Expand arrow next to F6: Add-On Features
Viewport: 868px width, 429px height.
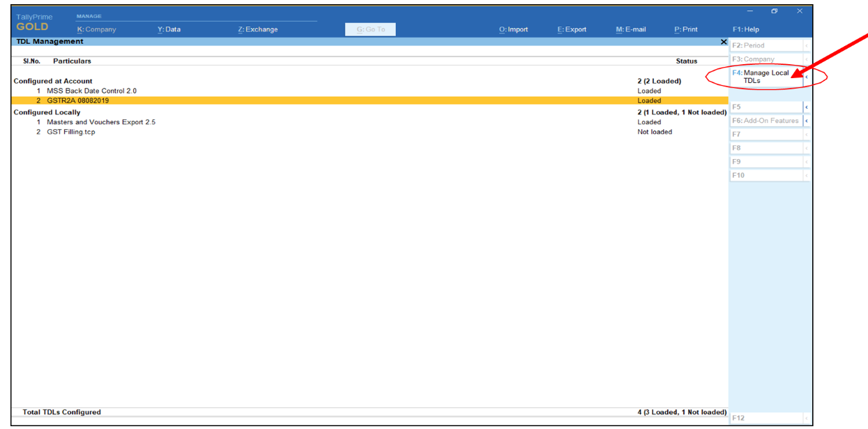[x=807, y=121]
